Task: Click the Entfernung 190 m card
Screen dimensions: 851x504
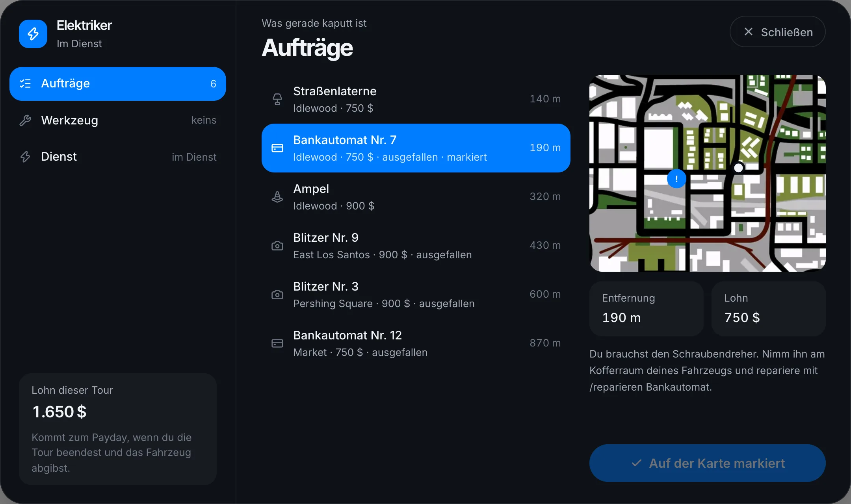Action: 647,309
